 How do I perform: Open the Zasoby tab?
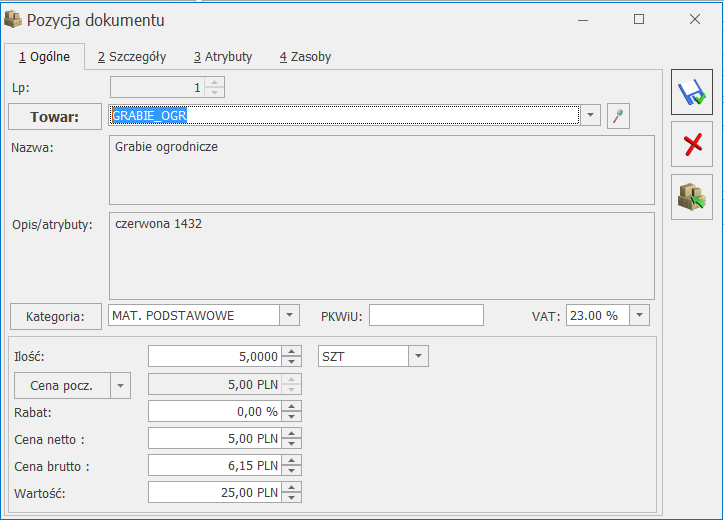(x=305, y=57)
